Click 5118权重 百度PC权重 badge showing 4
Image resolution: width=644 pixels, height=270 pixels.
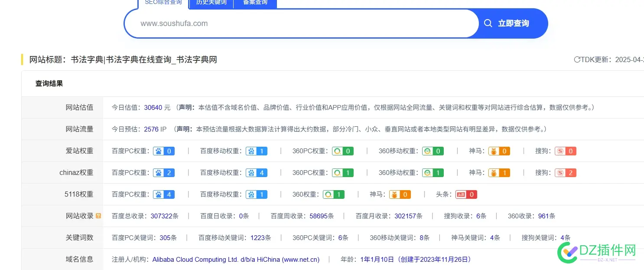(x=164, y=194)
